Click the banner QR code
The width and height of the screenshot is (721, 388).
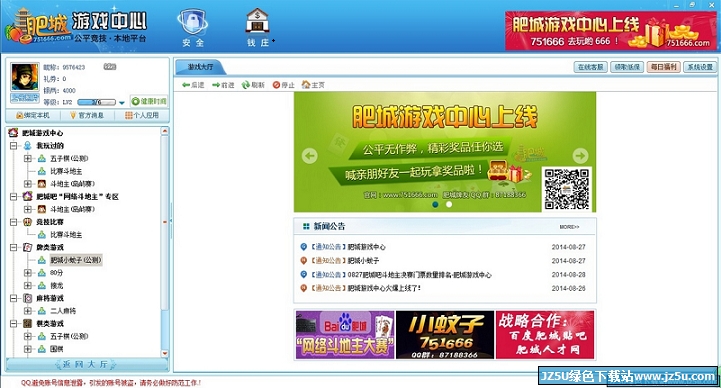click(566, 189)
